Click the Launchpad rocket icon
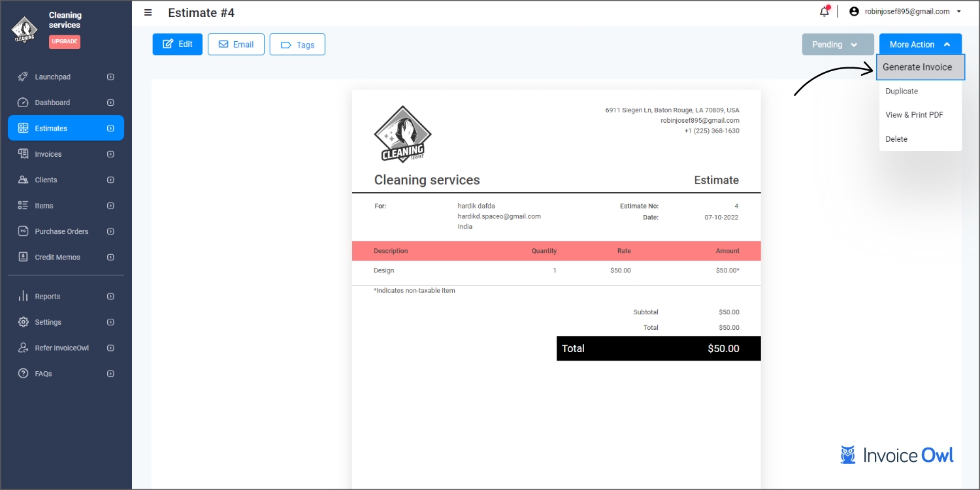The height and width of the screenshot is (490, 980). tap(23, 77)
